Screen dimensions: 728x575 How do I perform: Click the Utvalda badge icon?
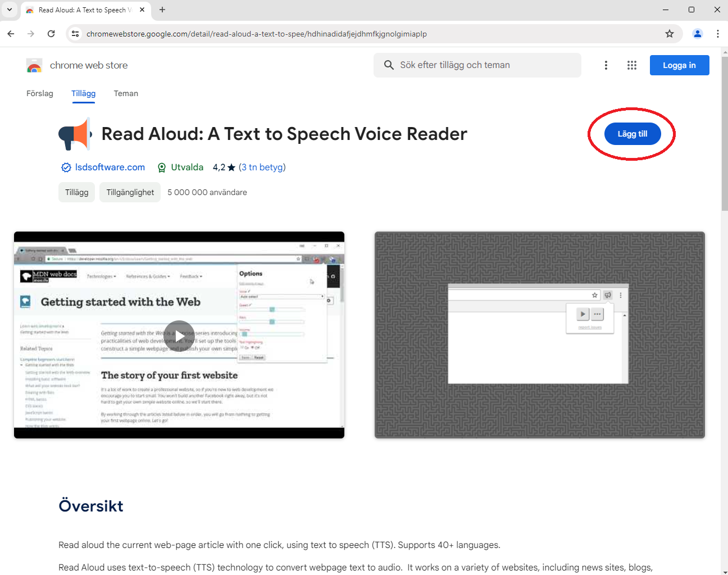coord(162,167)
